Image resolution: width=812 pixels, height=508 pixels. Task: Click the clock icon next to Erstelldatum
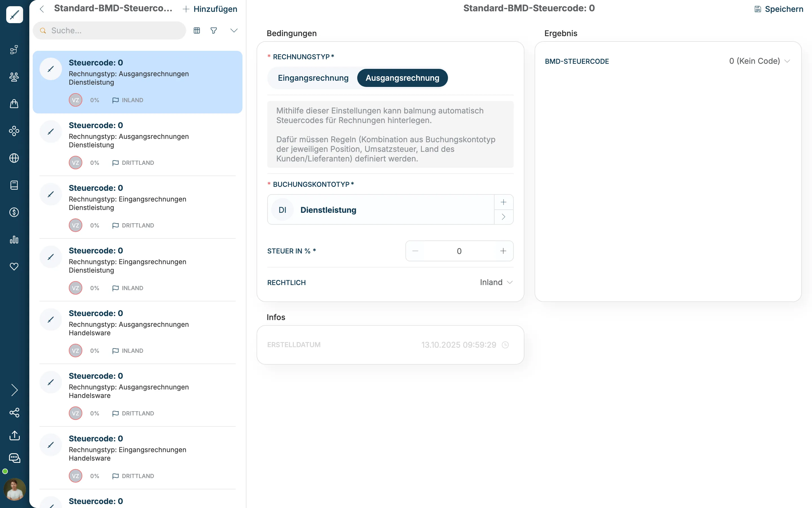tap(505, 345)
